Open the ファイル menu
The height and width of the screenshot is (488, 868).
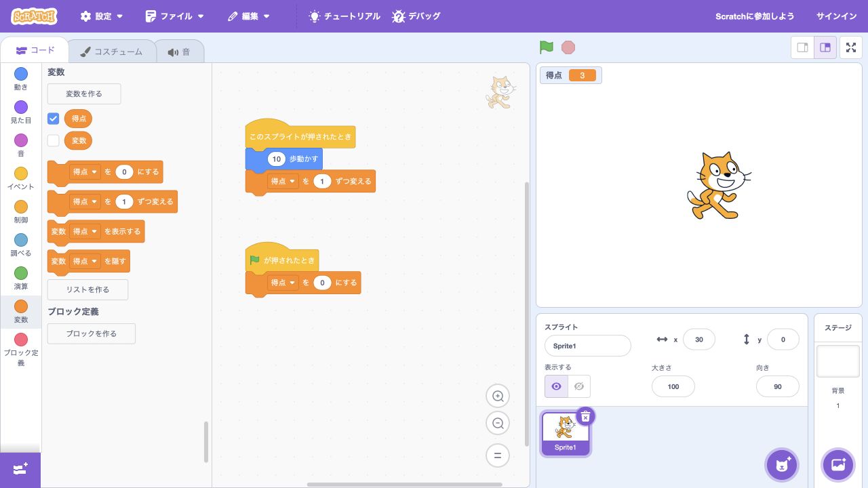coord(175,16)
